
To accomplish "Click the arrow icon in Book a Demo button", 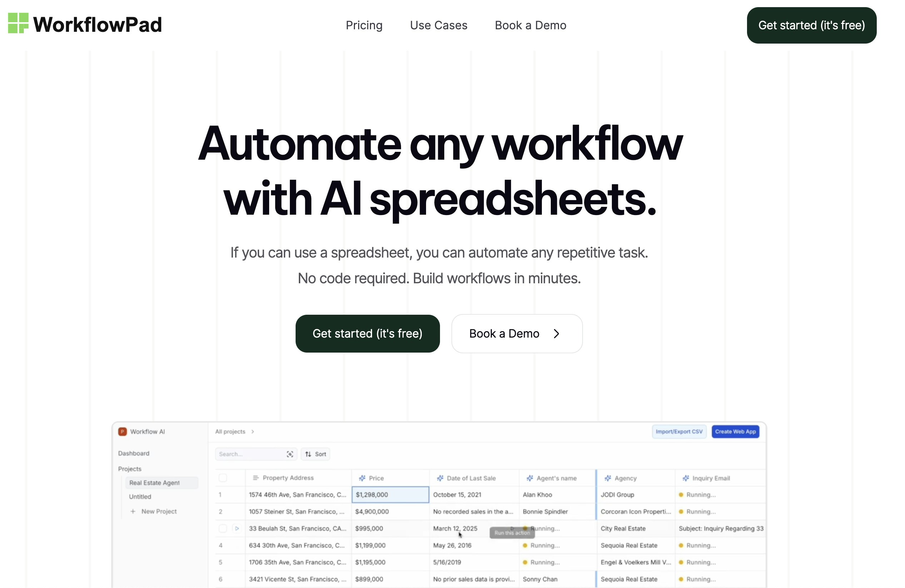I will [556, 333].
